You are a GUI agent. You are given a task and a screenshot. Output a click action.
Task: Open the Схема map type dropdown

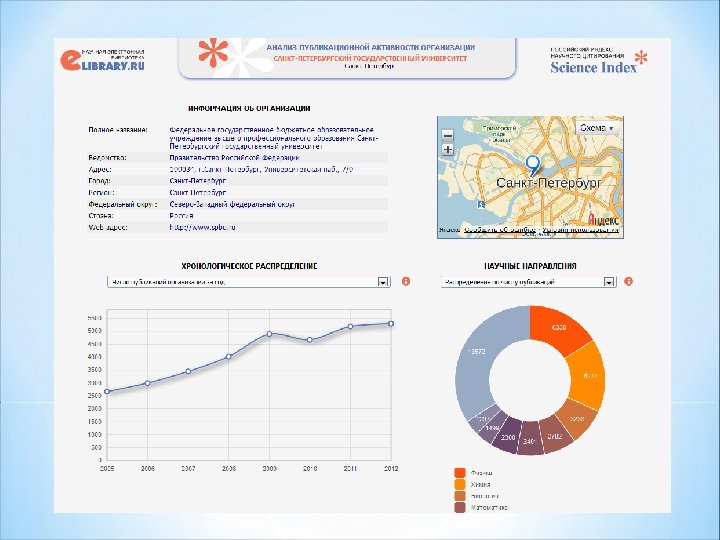(597, 128)
